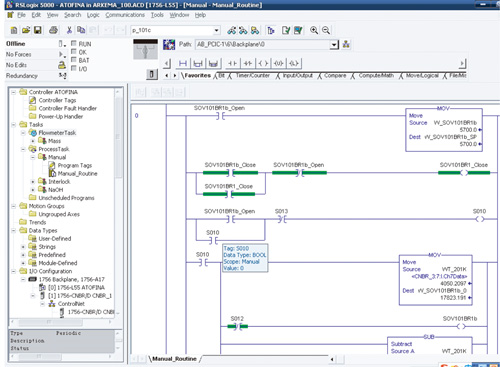Select Unscheduled Programs folder
This screenshot has width=500, height=367.
(x=66, y=198)
